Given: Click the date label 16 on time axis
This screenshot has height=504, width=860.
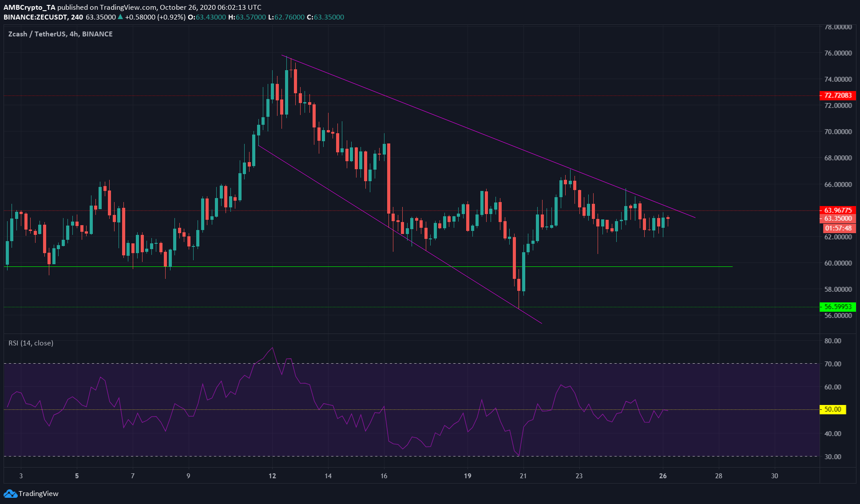Looking at the screenshot, I should coord(384,476).
